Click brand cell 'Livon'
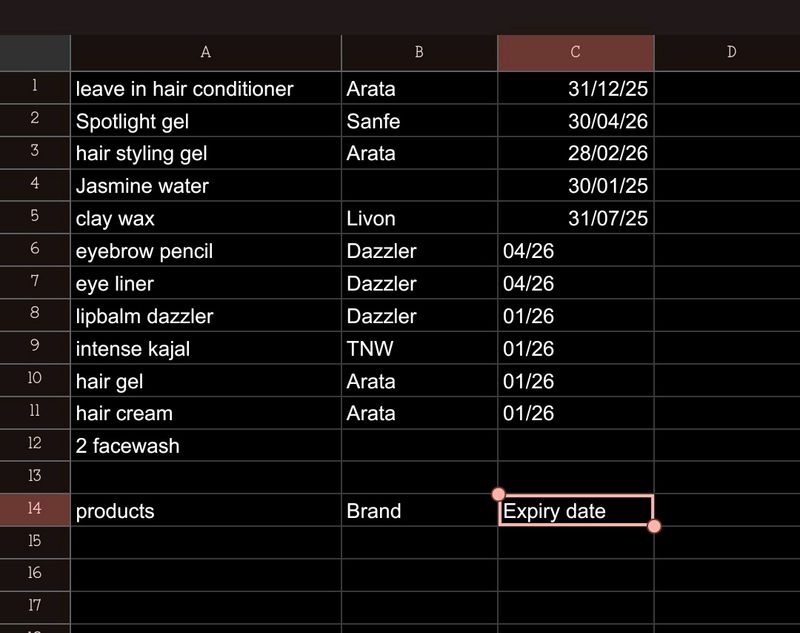800x633 pixels. coord(419,218)
